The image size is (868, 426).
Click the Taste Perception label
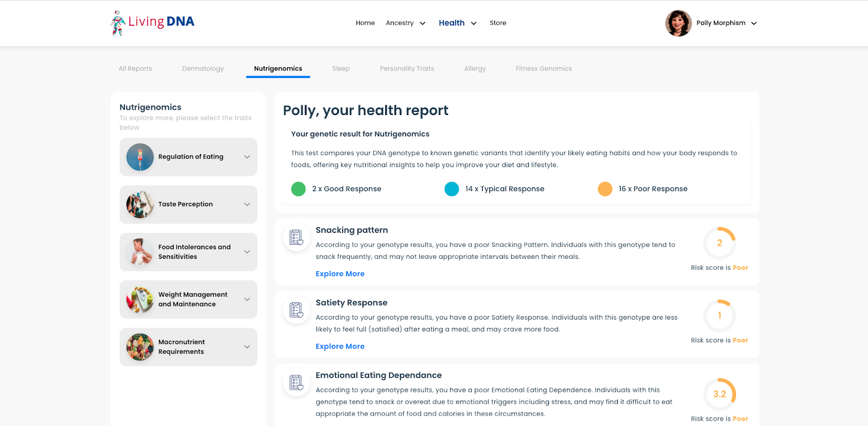186,205
